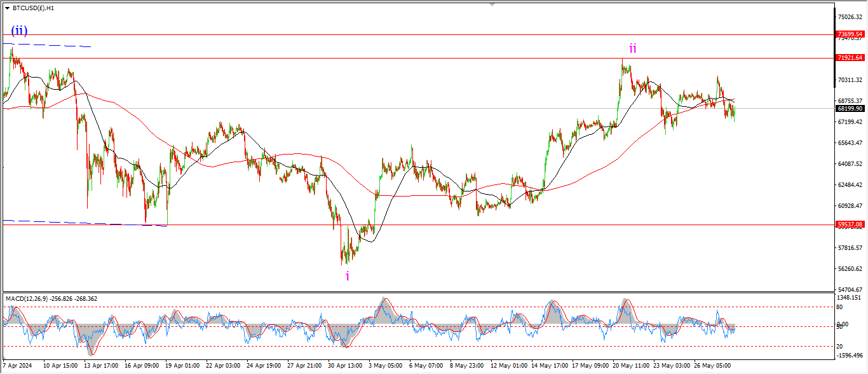Click the red 59537.08 price tag
The height and width of the screenshot is (374, 868).
pyautogui.click(x=850, y=225)
